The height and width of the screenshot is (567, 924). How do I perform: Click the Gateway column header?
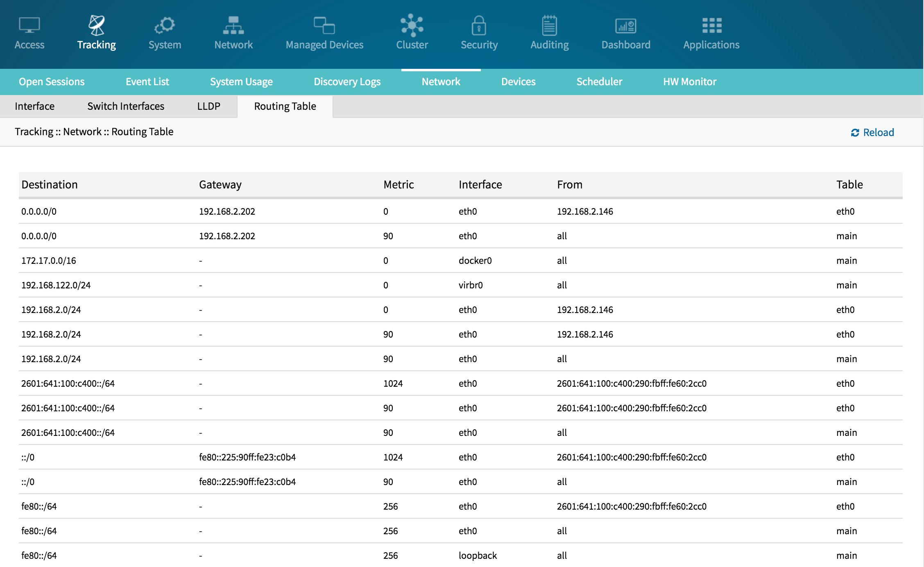220,185
